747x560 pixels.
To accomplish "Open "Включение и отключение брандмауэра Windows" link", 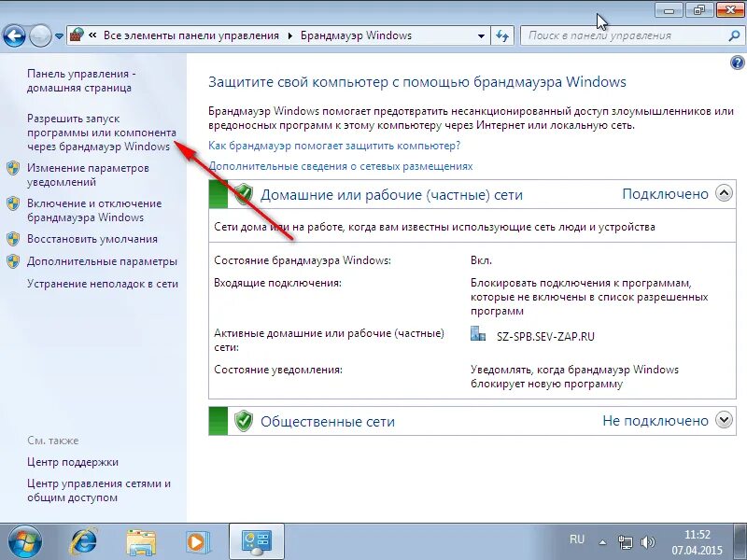I will [x=94, y=210].
